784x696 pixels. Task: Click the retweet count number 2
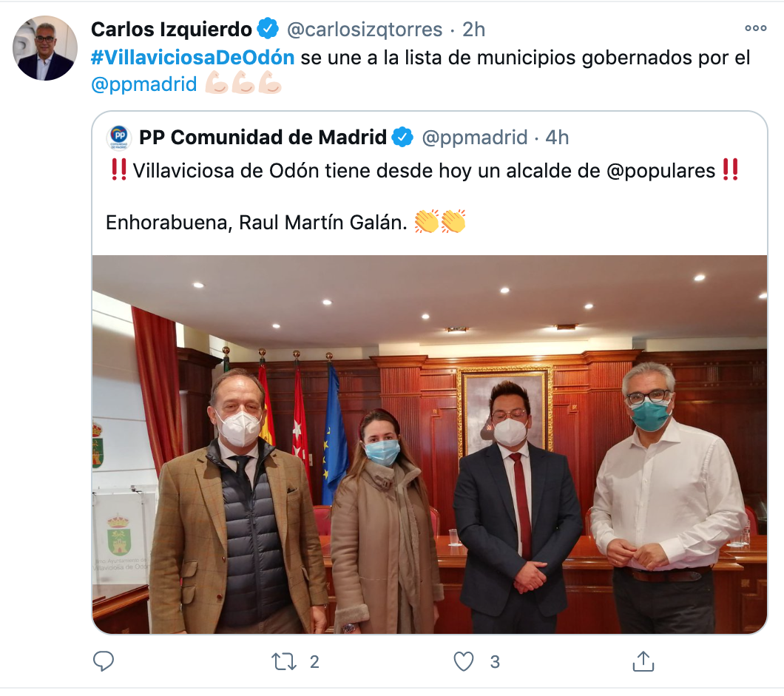click(x=314, y=662)
